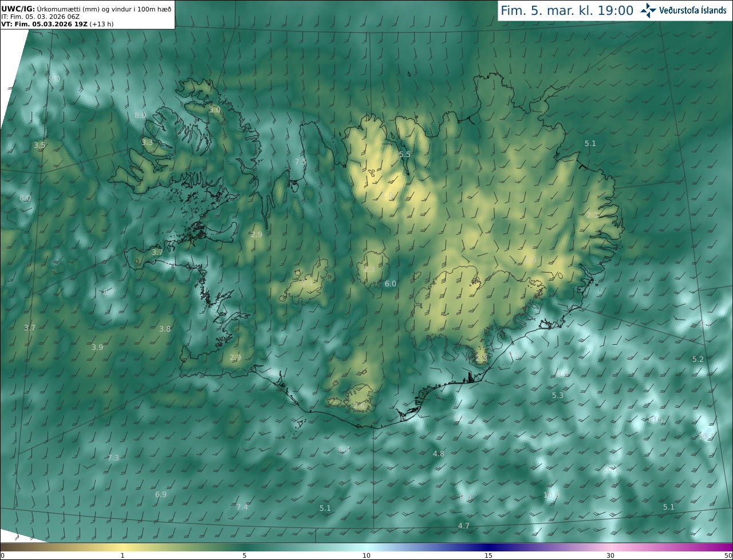Click the 3.3 value label
The height and width of the screenshot is (560, 733).
pyautogui.click(x=148, y=142)
